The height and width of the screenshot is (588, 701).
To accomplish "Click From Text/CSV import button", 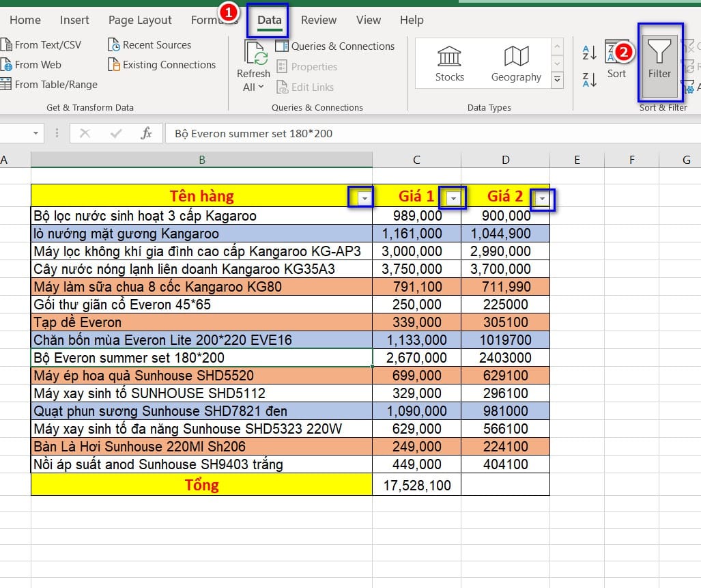I will pyautogui.click(x=41, y=45).
